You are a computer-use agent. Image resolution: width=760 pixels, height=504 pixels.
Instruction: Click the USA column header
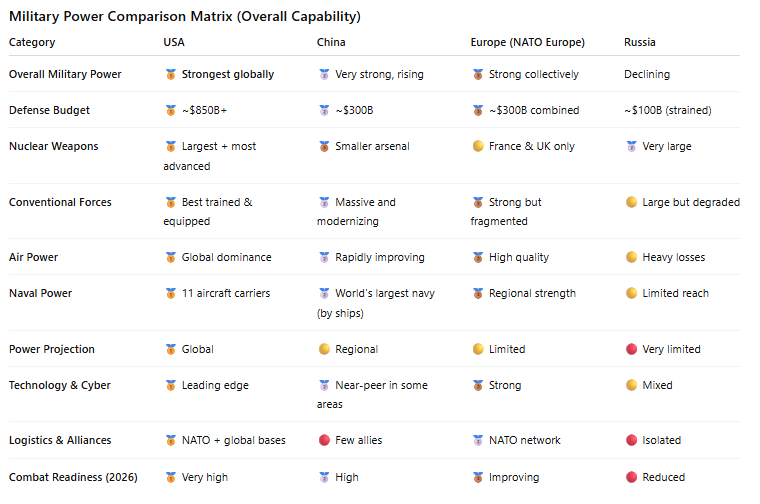[x=174, y=42]
